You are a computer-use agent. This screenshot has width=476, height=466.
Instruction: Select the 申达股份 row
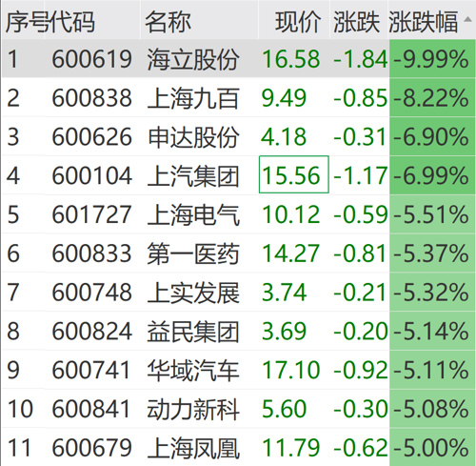click(x=238, y=136)
